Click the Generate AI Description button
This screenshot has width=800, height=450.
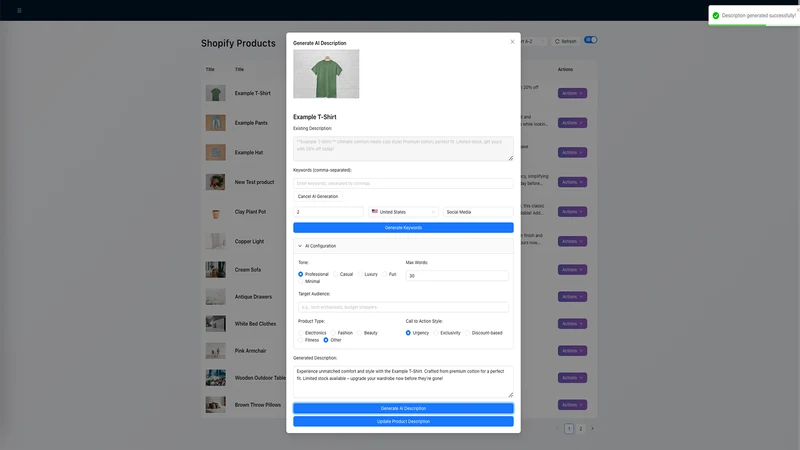[x=403, y=408]
